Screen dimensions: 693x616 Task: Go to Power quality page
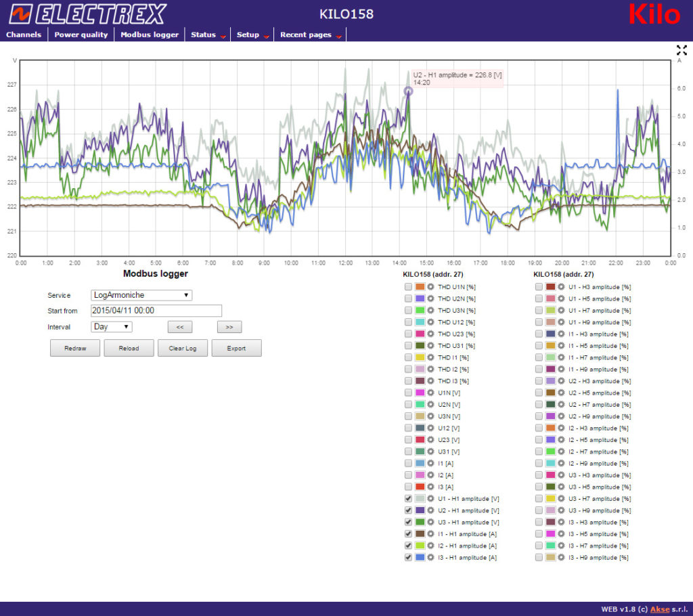click(x=81, y=35)
